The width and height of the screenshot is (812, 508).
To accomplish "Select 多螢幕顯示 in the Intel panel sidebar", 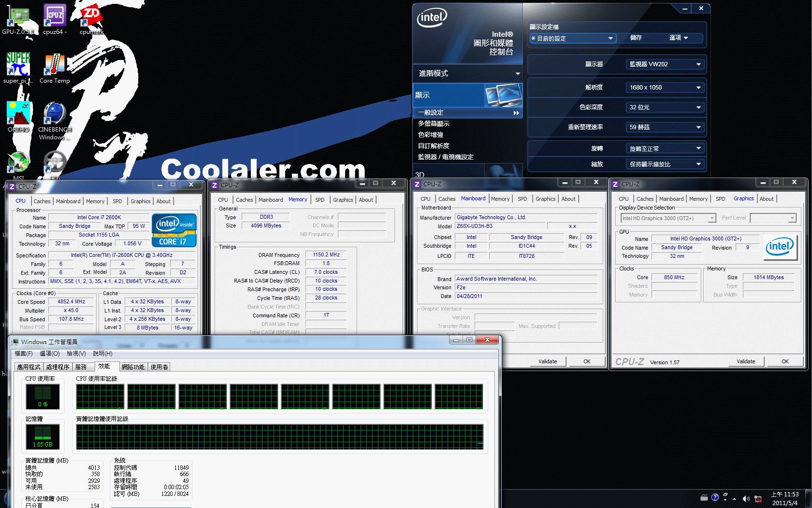I will coord(434,124).
